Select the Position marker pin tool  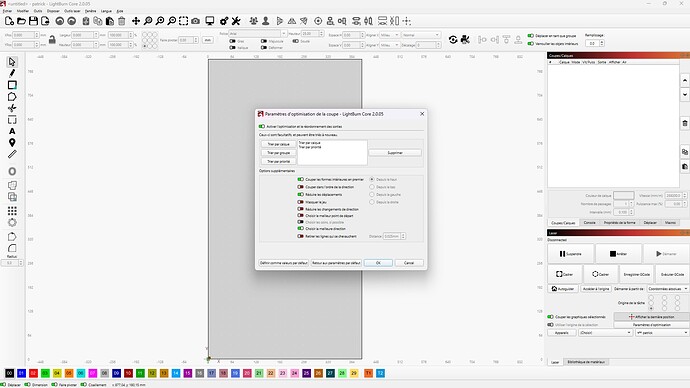12,143
